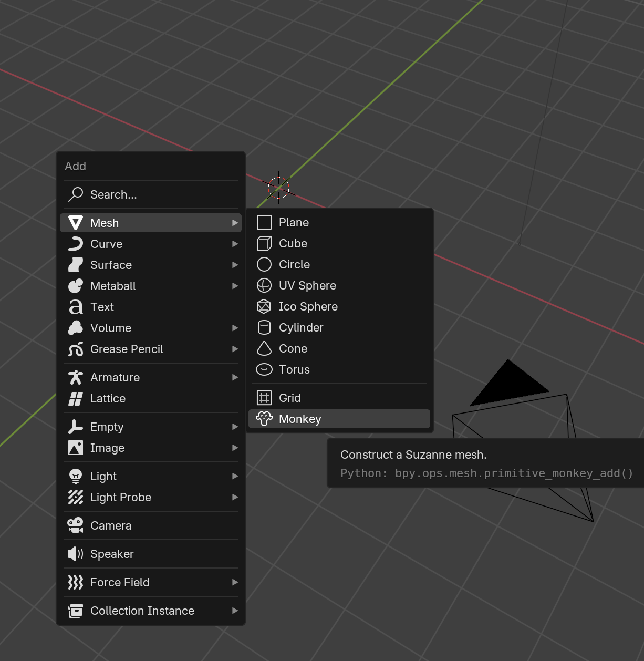Add a Speaker object
644x661 pixels.
[151, 554]
